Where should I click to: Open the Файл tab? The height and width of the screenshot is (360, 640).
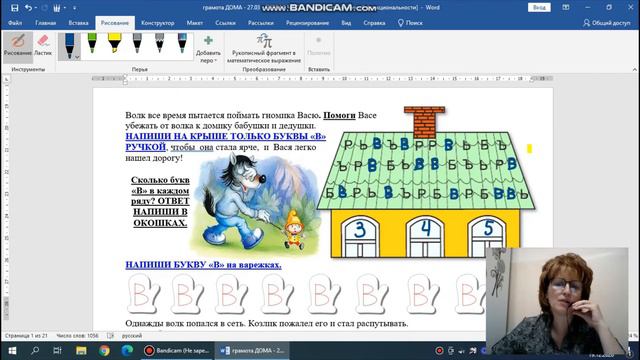15,23
